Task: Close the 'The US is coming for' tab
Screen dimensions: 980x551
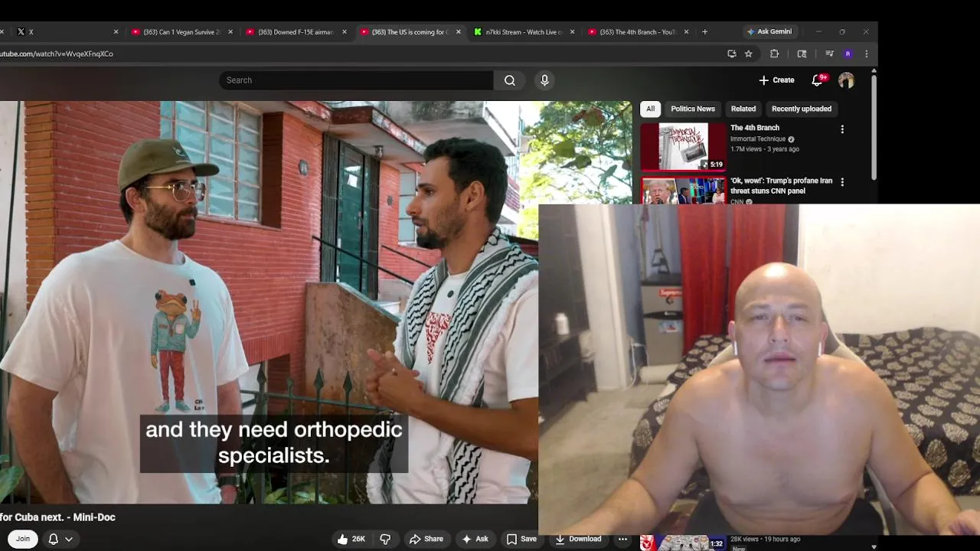Action: 459,32
